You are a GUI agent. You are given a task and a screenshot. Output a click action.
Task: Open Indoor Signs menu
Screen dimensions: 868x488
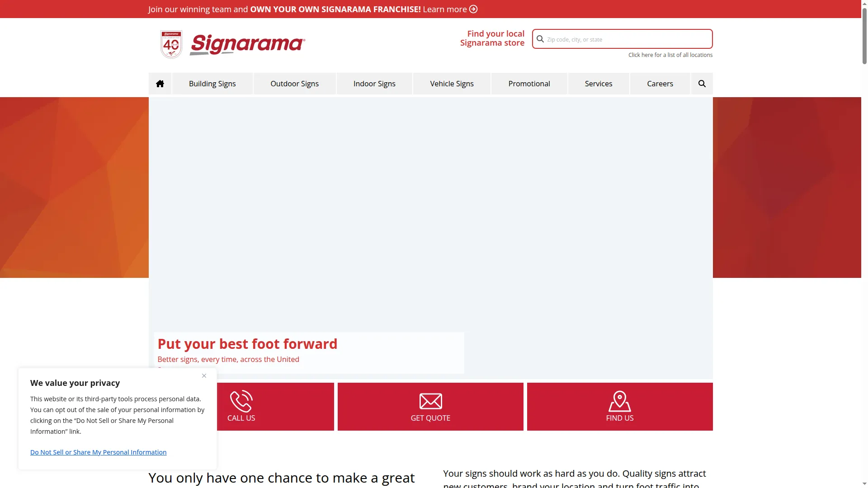(x=374, y=84)
